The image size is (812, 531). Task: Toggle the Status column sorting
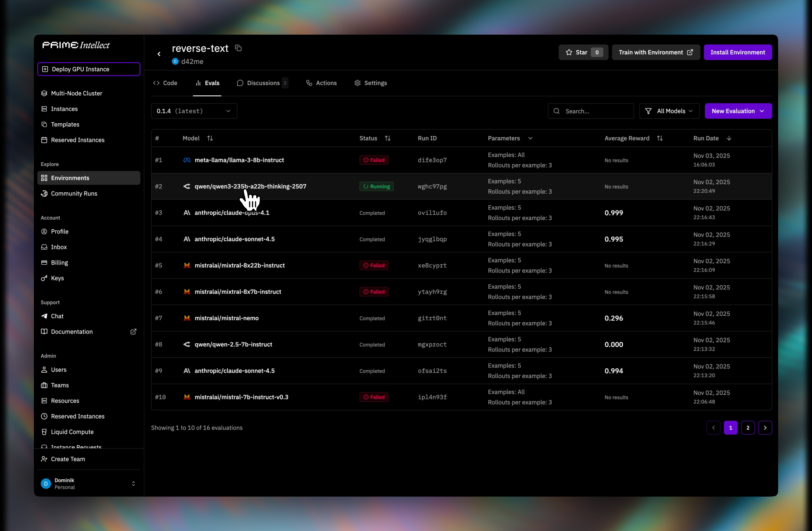pos(387,138)
